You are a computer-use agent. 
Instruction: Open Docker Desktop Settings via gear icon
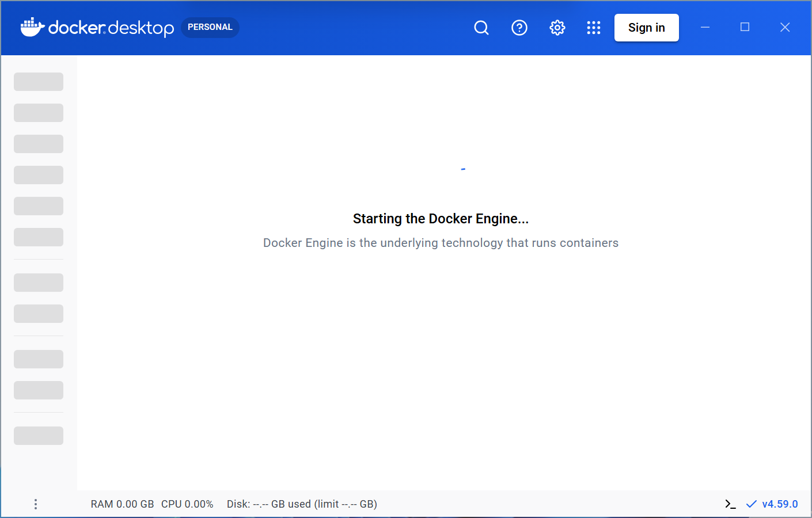pos(557,27)
